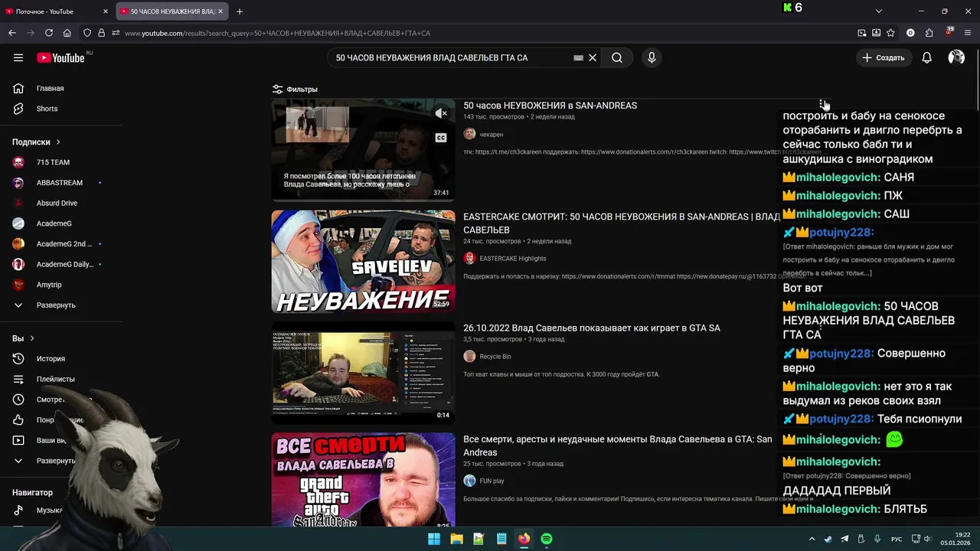
Task: Expand the Подписки section header
Action: [36, 142]
